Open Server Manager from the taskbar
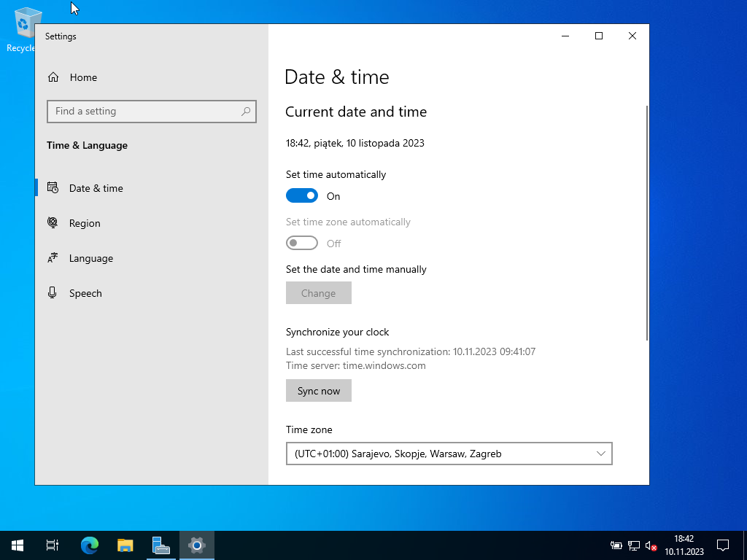Screen dimensions: 747x560 click(x=161, y=545)
